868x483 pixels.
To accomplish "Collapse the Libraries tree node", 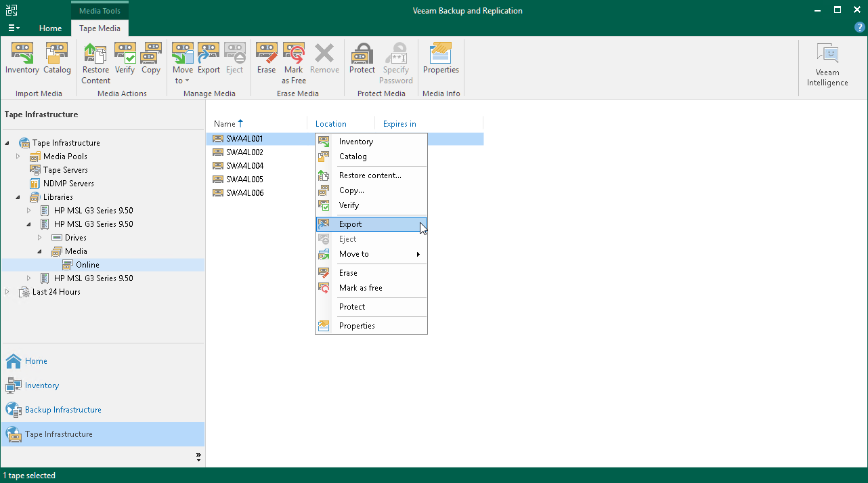I will (x=18, y=197).
